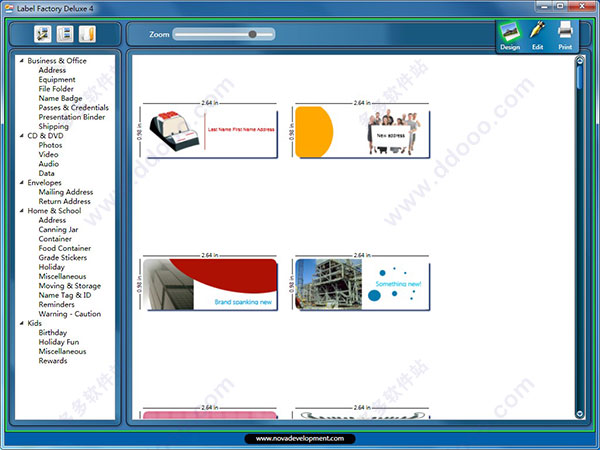Viewport: 600px width, 450px height.
Task: Click the first toolbar icon with the checkmark and images
Action: click(x=42, y=34)
